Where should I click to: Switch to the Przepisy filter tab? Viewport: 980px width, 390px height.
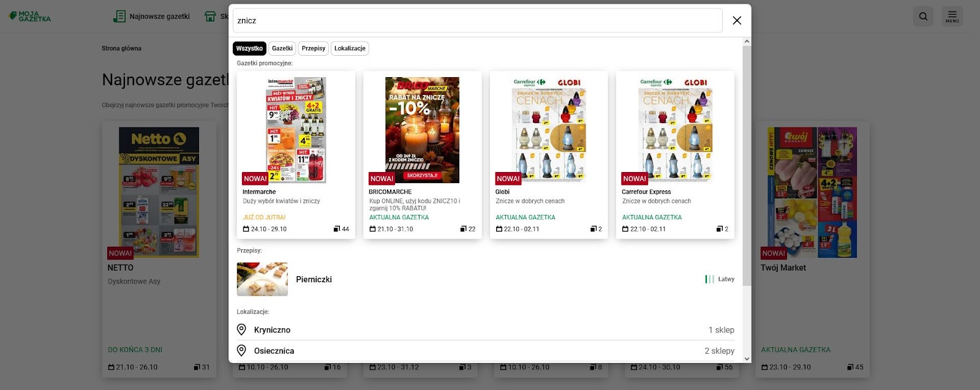point(314,48)
